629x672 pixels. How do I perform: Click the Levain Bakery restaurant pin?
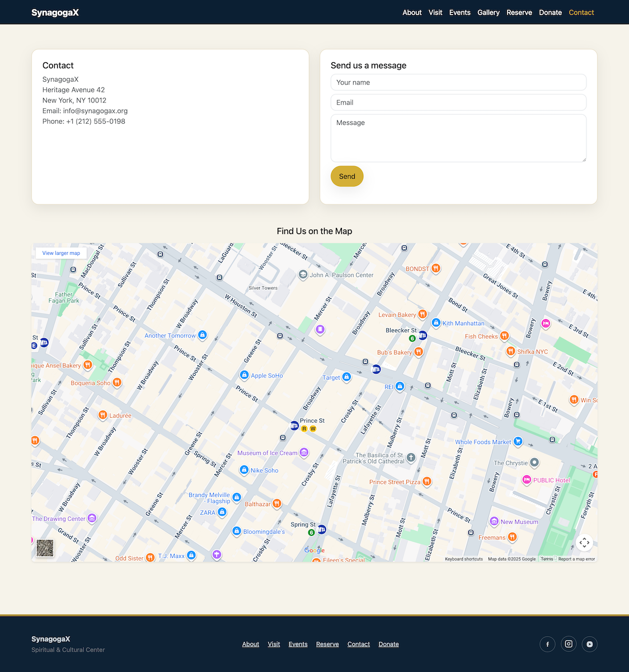(x=423, y=314)
